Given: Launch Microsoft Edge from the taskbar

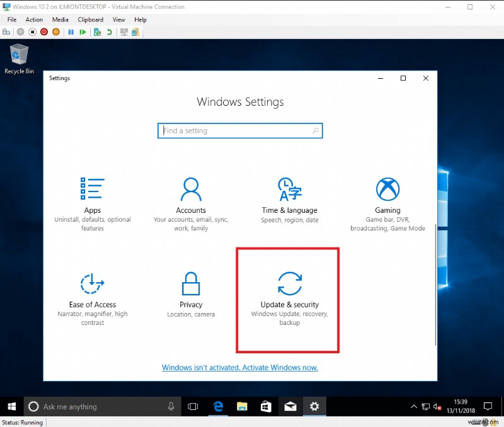Looking at the screenshot, I should click(217, 407).
